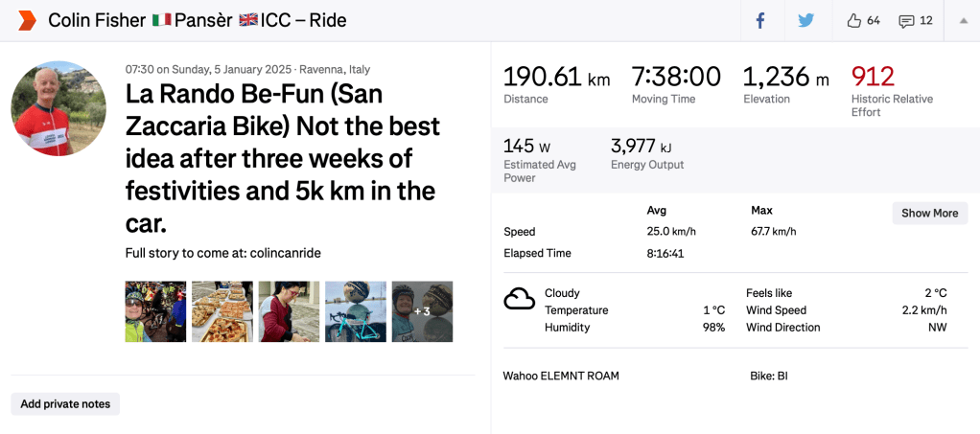Open the Historic Relative Effort value 912
This screenshot has width=980, height=434.
[x=873, y=77]
